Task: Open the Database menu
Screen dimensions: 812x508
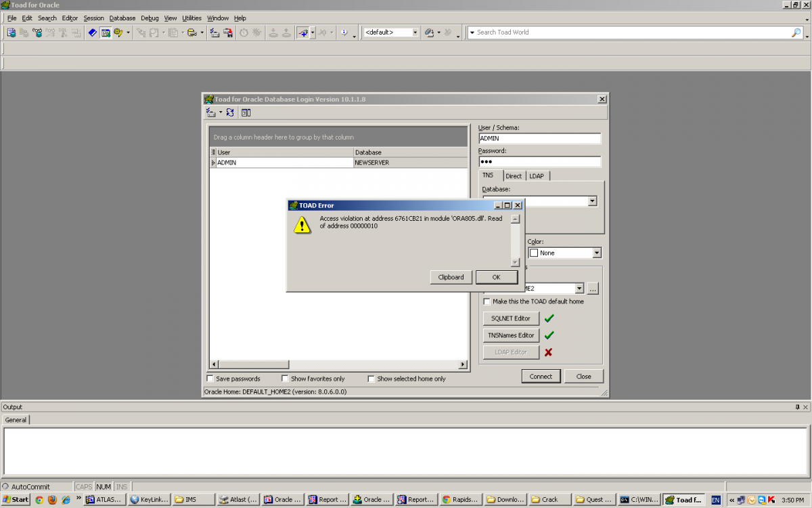Action: [x=122, y=18]
